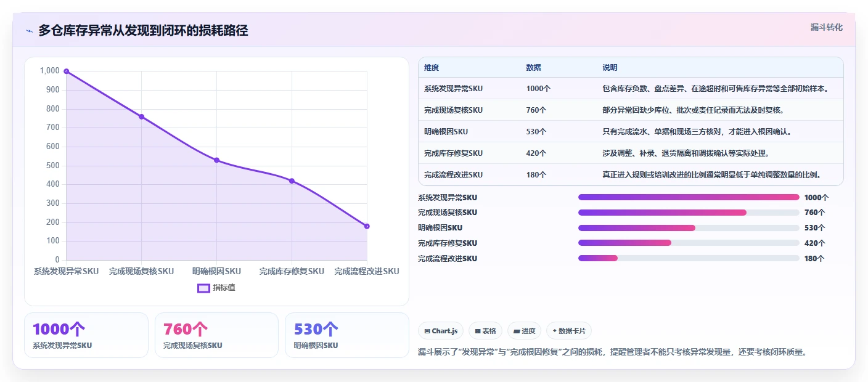Toggle the 指标值 legend swatch in chart
This screenshot has width=868, height=382.
pos(203,288)
